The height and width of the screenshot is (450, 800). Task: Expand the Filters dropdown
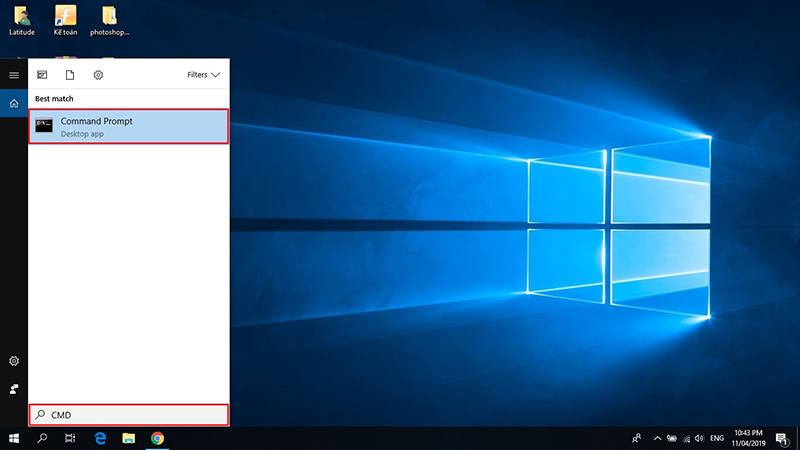(204, 75)
